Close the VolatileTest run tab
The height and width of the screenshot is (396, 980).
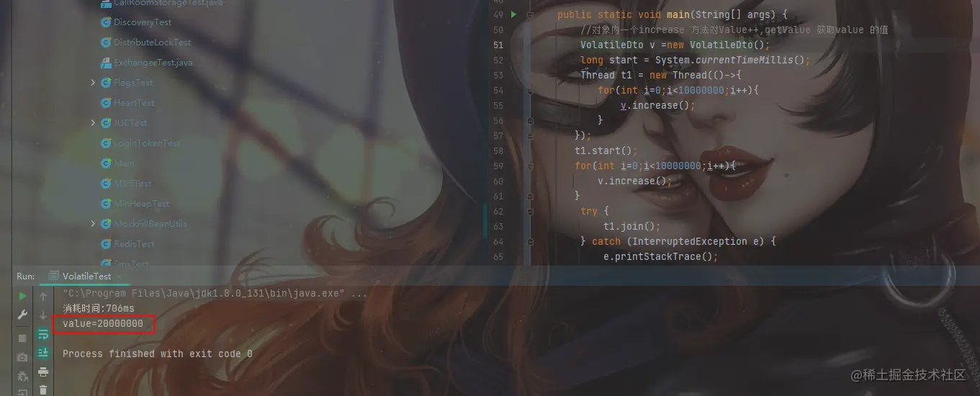(117, 276)
